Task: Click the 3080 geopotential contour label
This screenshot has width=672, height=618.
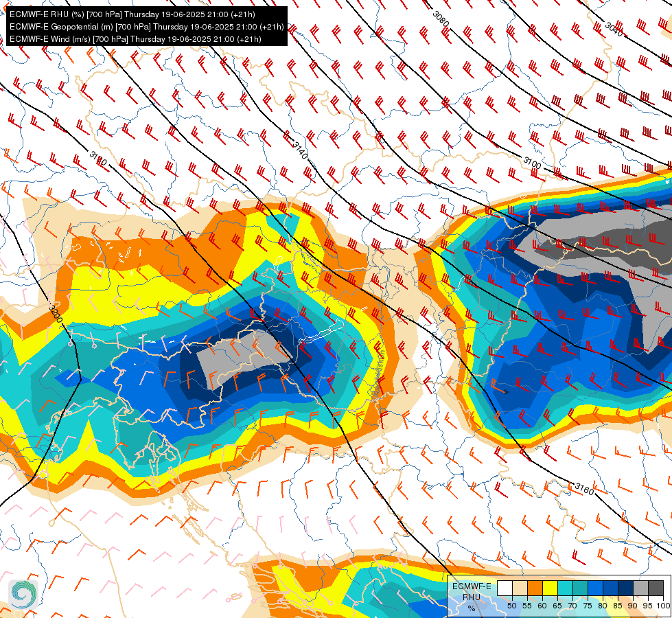Action: pyautogui.click(x=441, y=19)
